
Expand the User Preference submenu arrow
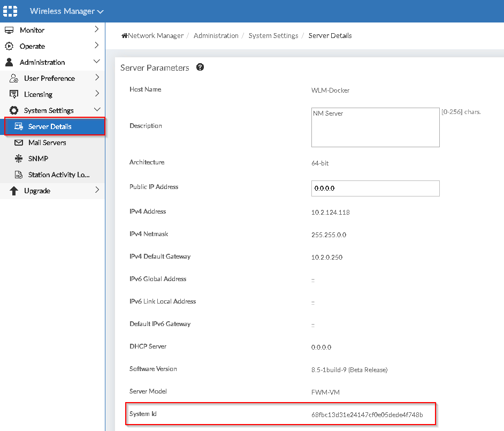[96, 78]
